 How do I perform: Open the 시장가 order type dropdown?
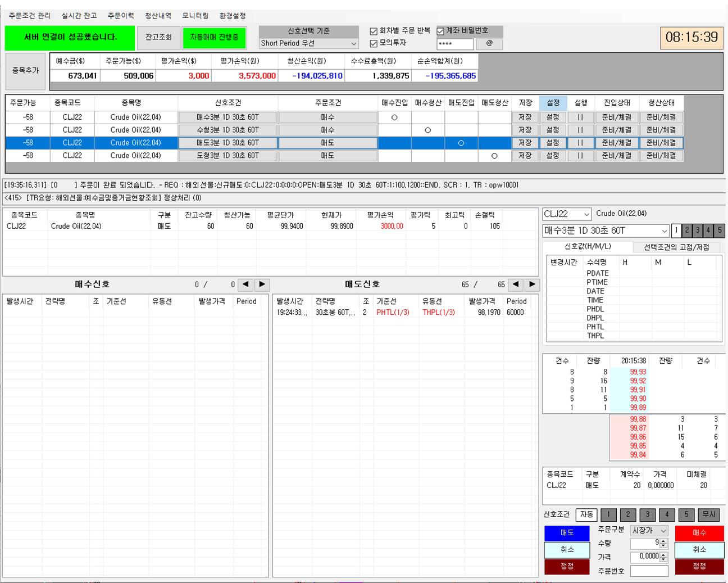pyautogui.click(x=649, y=531)
